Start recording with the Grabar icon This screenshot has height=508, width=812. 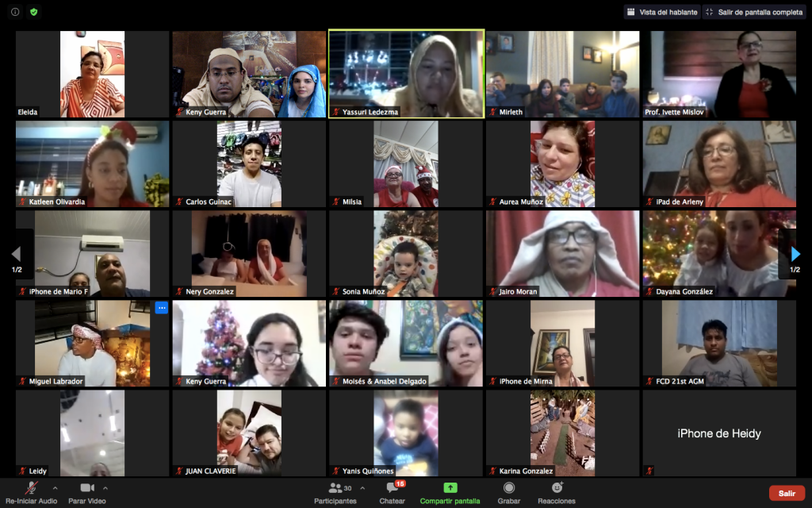tap(508, 488)
